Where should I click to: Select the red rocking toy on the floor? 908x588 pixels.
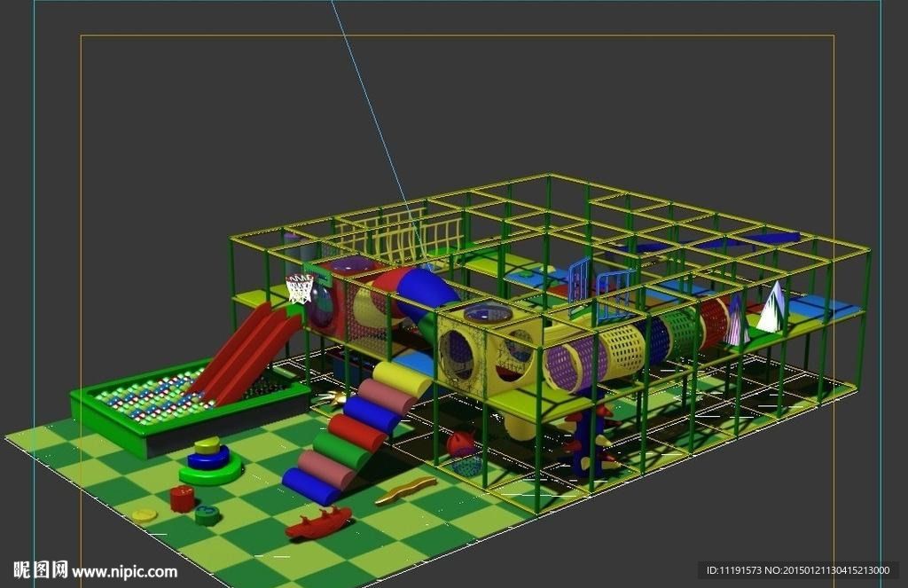click(x=318, y=522)
